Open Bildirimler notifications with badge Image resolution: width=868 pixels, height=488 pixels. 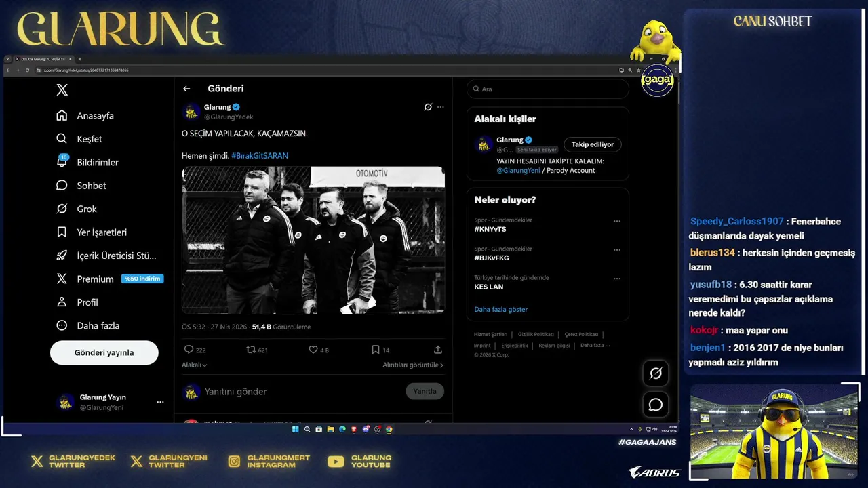tap(87, 162)
